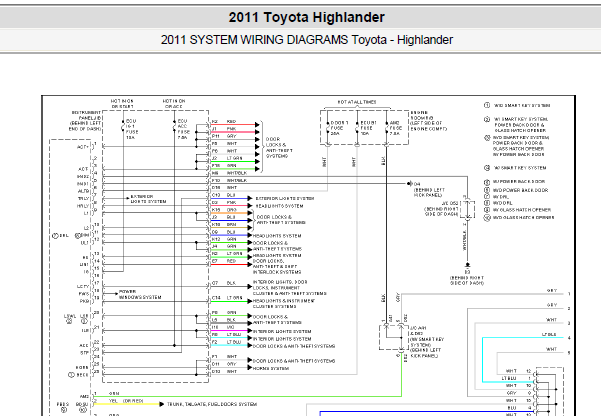Click the "P15 GRN" wire label
Screen dimensions: 601x416
(224, 166)
